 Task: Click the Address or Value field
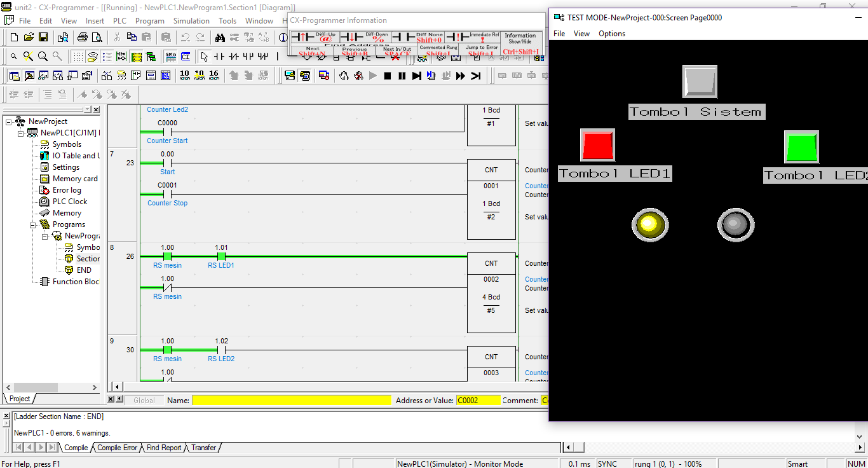pos(478,400)
